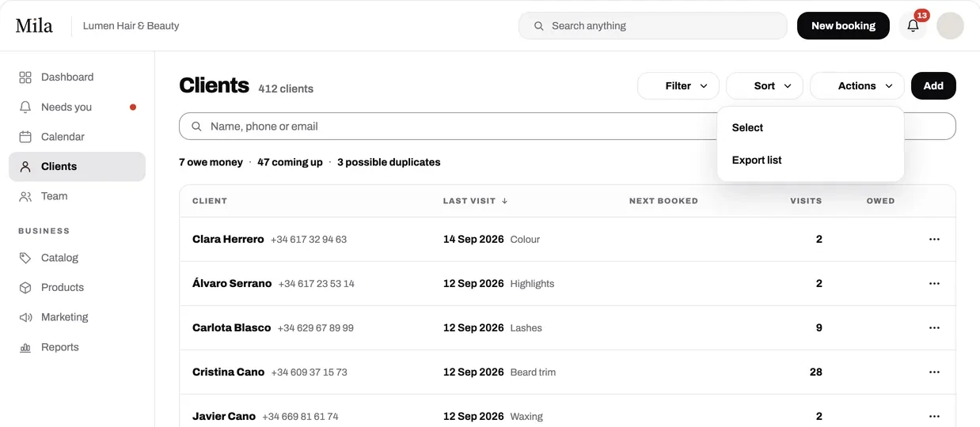
Task: Open client Javier Cano
Action: 224,417
